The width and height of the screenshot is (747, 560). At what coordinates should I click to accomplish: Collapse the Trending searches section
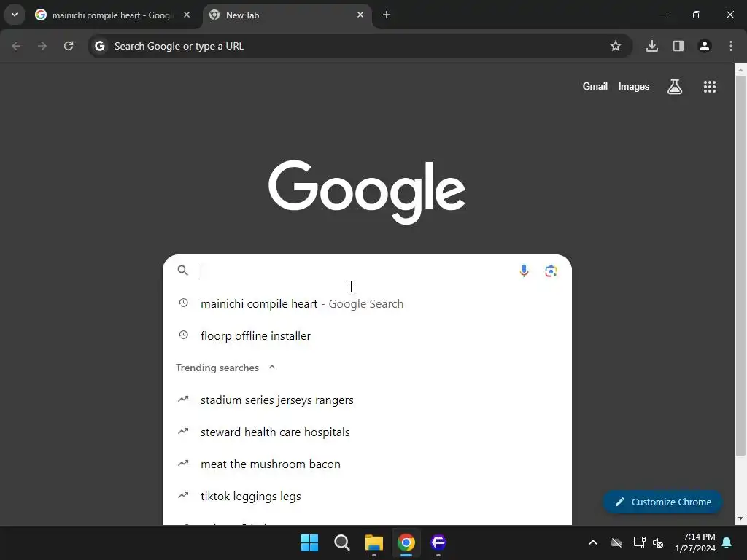(x=272, y=367)
